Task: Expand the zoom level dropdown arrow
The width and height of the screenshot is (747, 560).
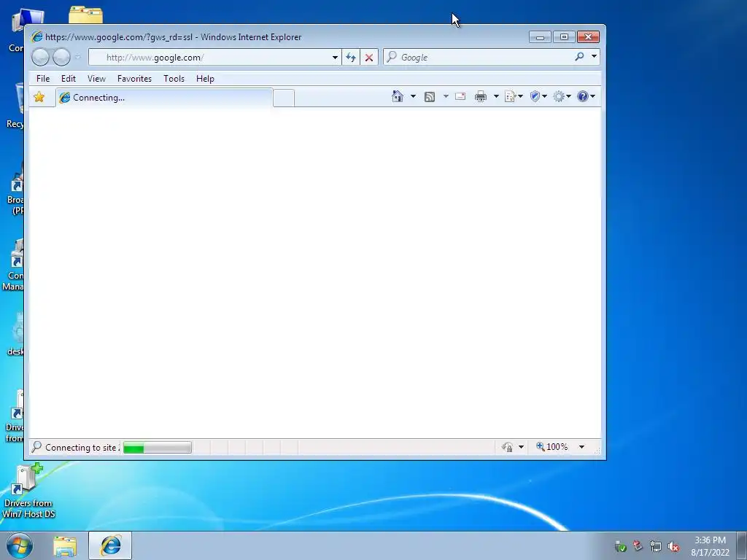Action: tap(581, 447)
